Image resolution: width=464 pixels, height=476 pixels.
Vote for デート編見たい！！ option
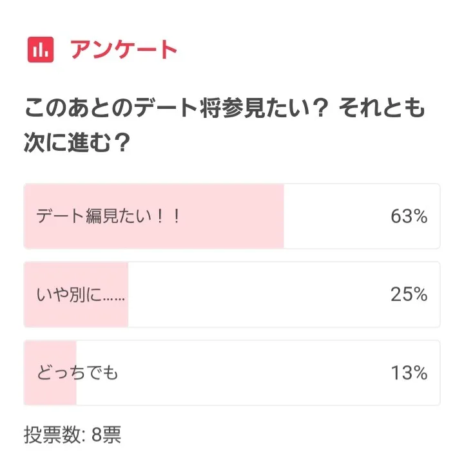232,216
